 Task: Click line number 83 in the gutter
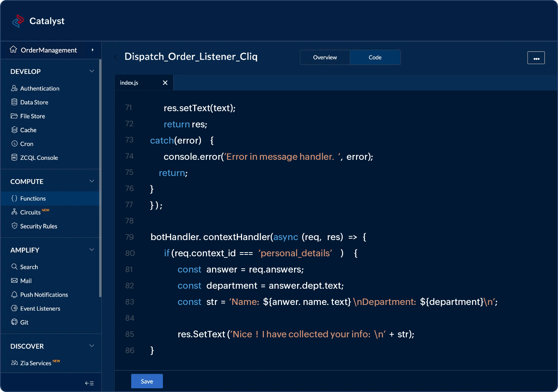130,302
